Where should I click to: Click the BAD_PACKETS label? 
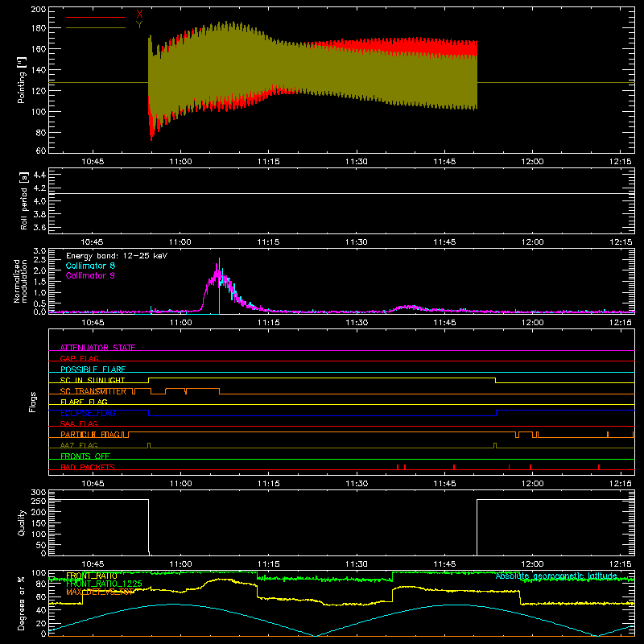88,467
